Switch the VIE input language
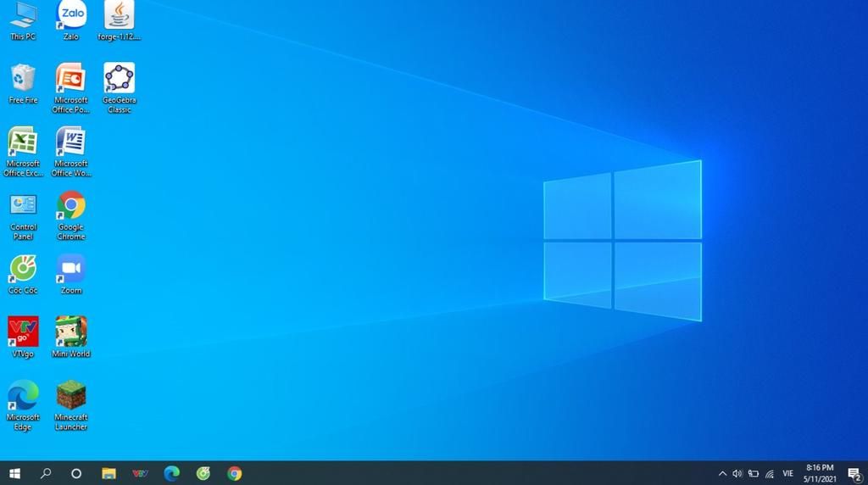This screenshot has width=868, height=485. [x=787, y=473]
